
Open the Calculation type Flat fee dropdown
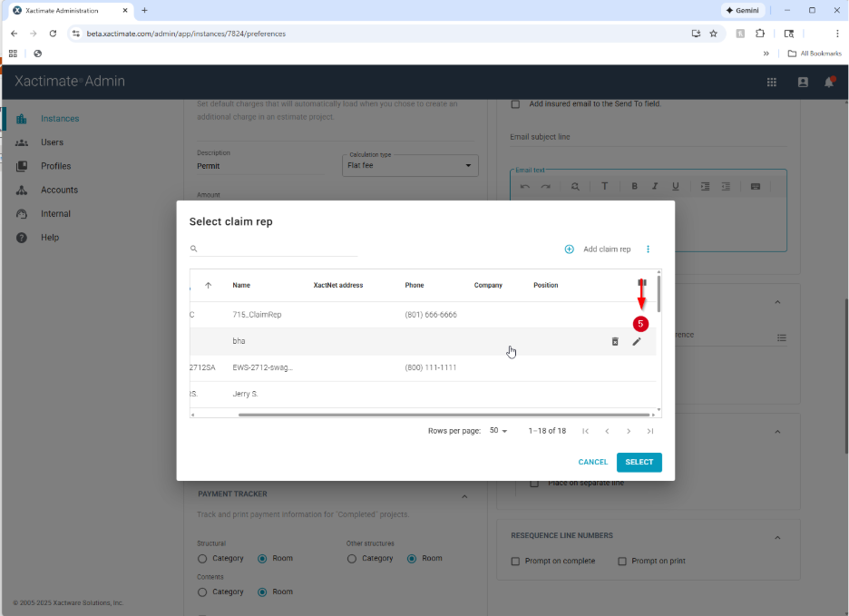(x=410, y=165)
